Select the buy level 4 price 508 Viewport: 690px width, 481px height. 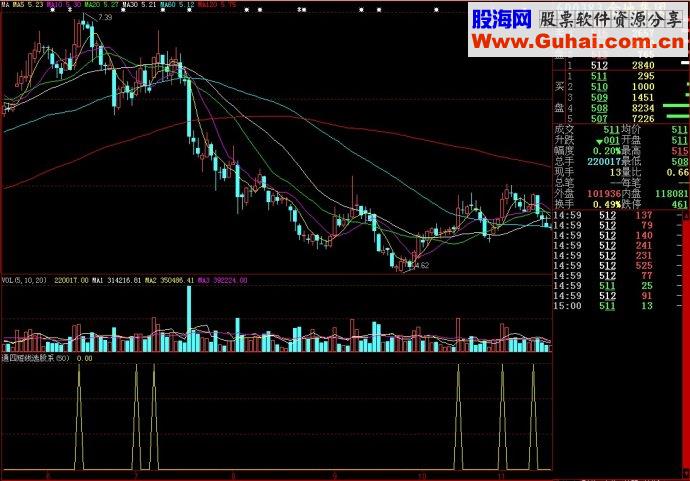[x=599, y=108]
